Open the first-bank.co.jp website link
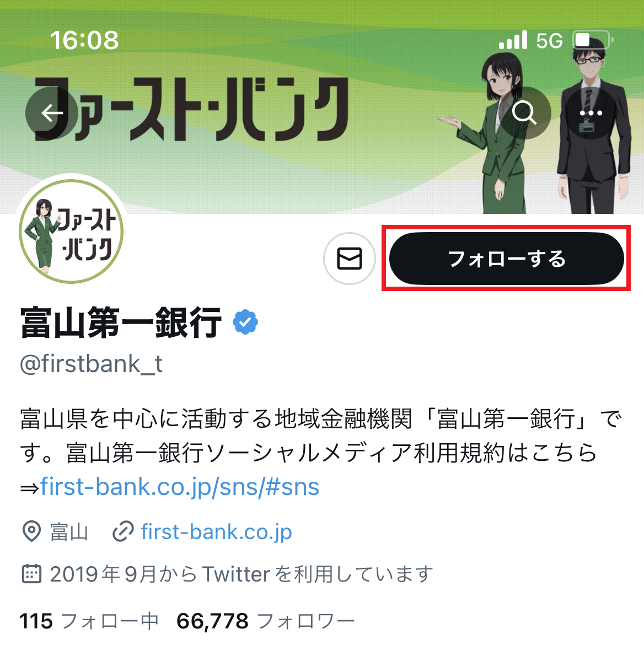The width and height of the screenshot is (644, 651). pyautogui.click(x=216, y=532)
